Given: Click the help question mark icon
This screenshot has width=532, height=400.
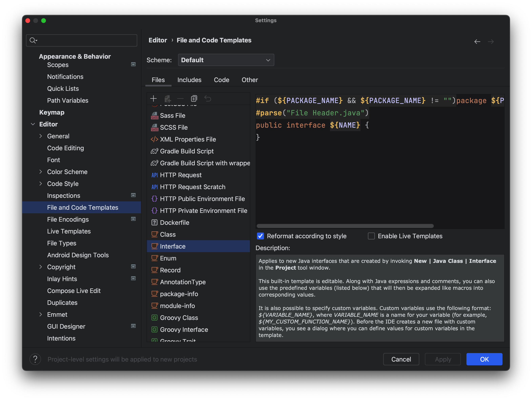Looking at the screenshot, I should [x=35, y=359].
